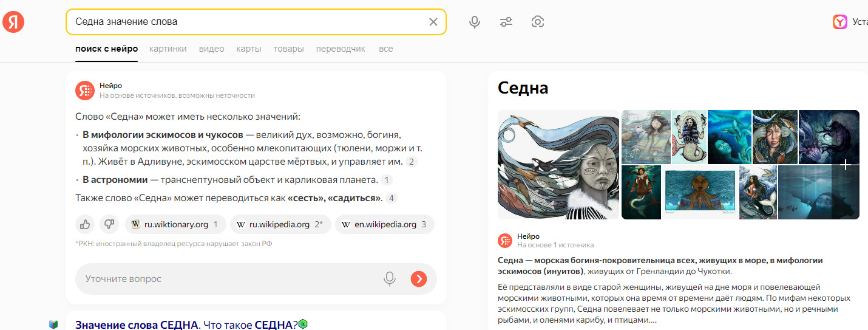
Task: Start voice search via microphone icon
Action: click(x=475, y=22)
